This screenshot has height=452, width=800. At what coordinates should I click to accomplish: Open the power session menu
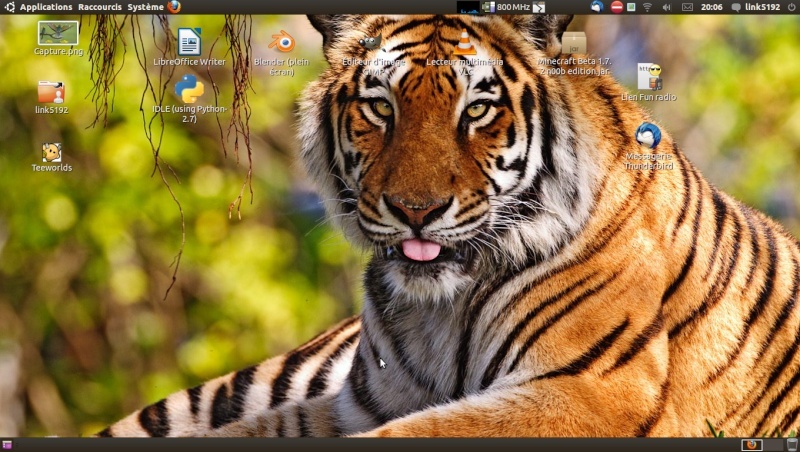point(791,7)
